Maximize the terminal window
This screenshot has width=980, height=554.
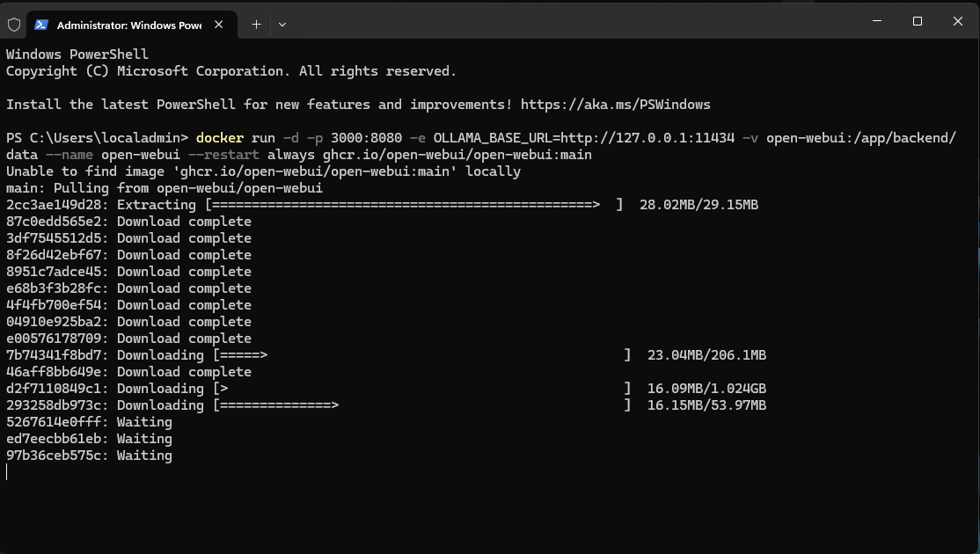tap(918, 21)
